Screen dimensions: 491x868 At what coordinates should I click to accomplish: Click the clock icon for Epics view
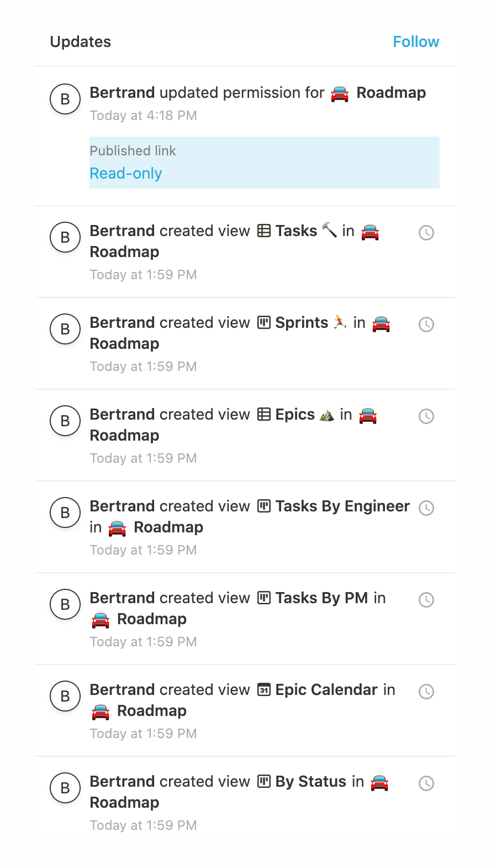point(426,416)
